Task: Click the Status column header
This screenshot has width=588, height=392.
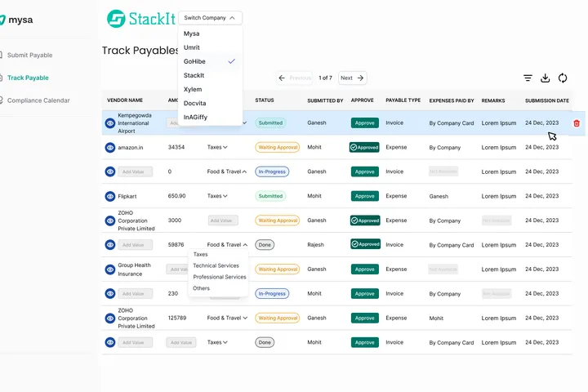Action: coord(265,100)
